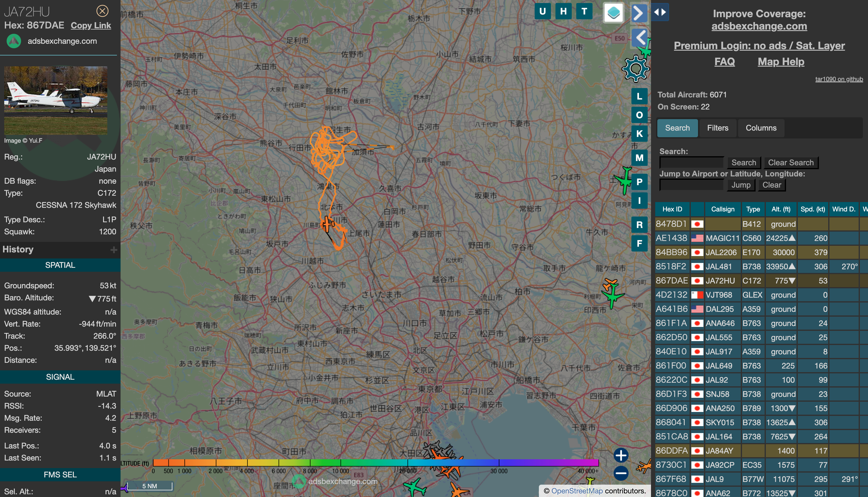Toggle the L map button
Screen dimensions: 868x497
pos(639,97)
